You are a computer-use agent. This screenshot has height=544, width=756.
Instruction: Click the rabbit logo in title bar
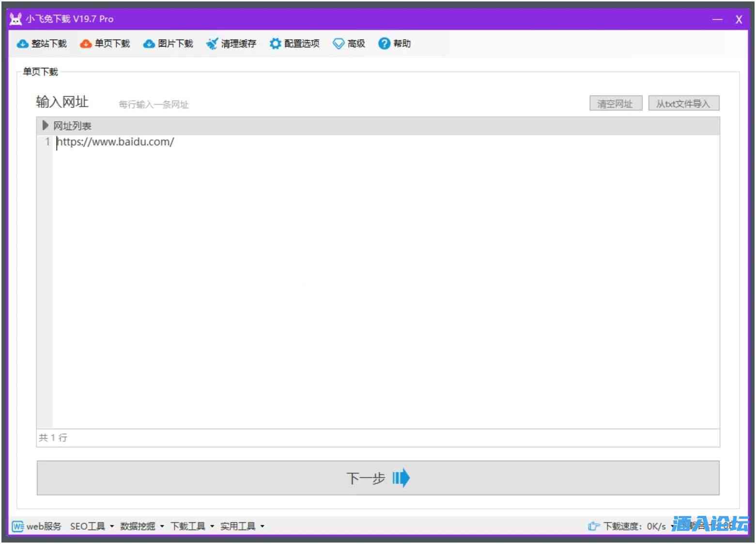(15, 19)
